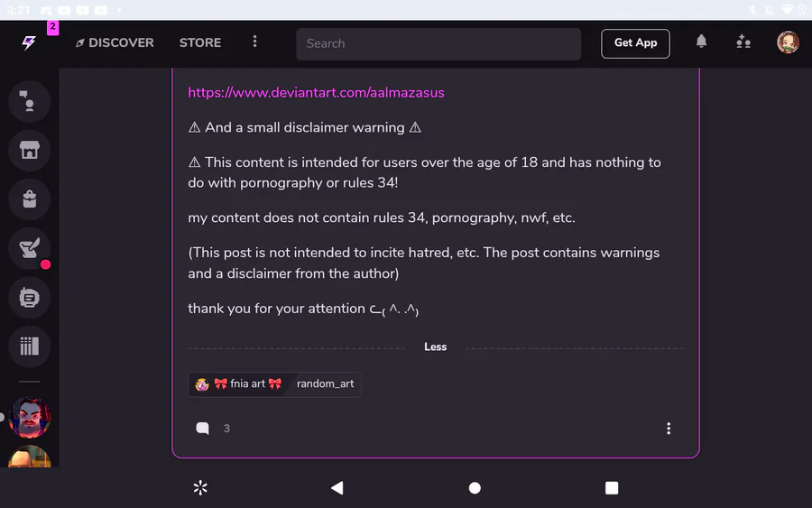
Task: Open the post comments bubble icon
Action: tap(203, 429)
